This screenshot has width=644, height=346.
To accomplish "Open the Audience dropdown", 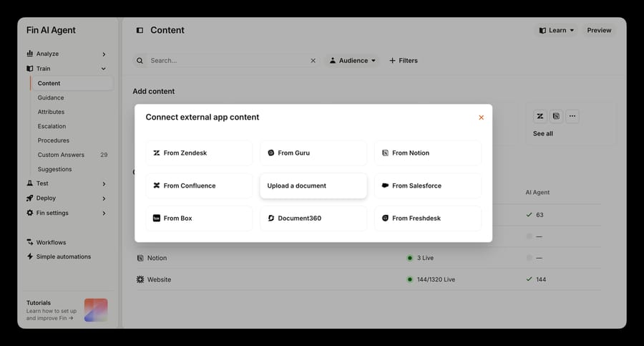I will pyautogui.click(x=353, y=60).
